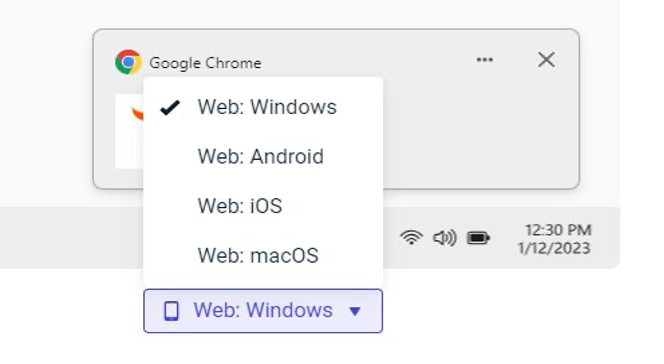
Task: Dismiss the Chrome notification with X
Action: (x=546, y=60)
